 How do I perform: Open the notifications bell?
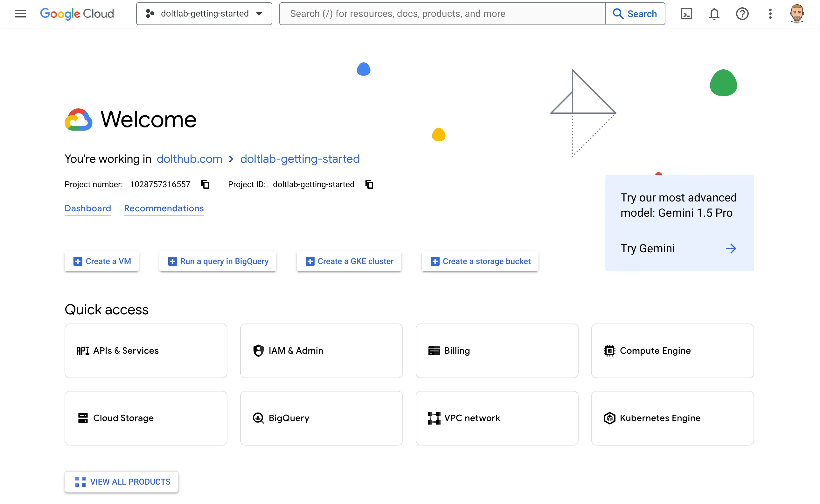pos(714,14)
